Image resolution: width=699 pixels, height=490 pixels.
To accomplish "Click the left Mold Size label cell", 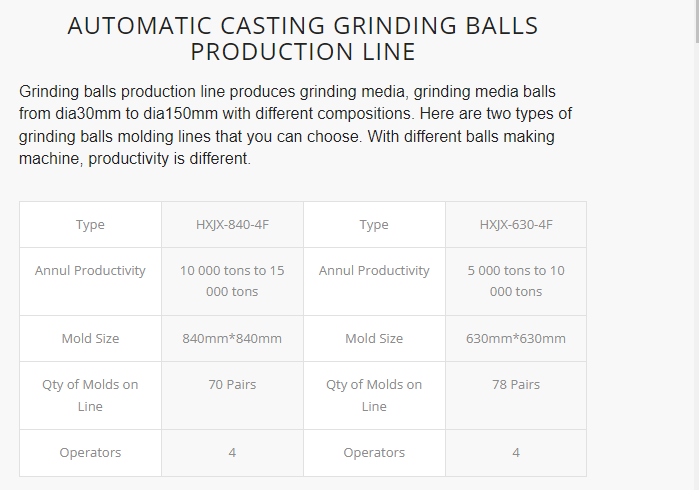I will (90, 338).
